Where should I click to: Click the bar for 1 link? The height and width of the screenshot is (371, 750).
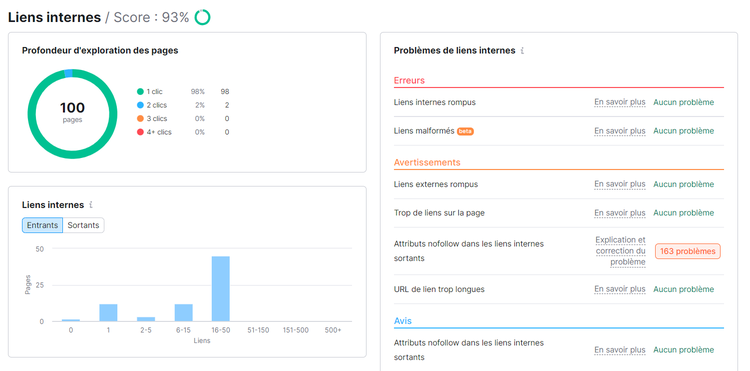[108, 313]
